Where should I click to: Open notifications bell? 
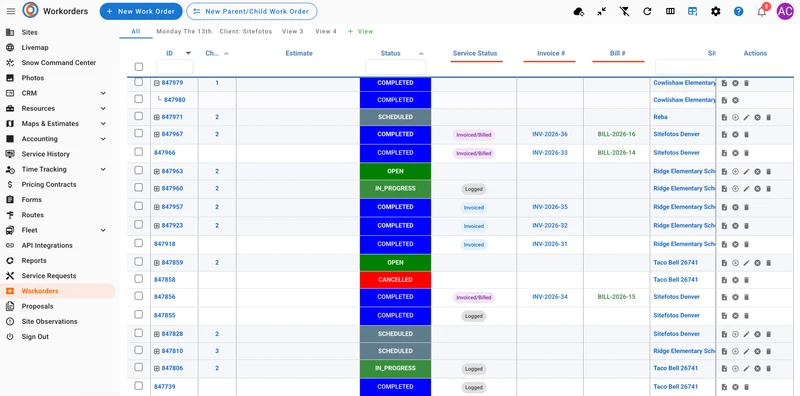(x=762, y=12)
